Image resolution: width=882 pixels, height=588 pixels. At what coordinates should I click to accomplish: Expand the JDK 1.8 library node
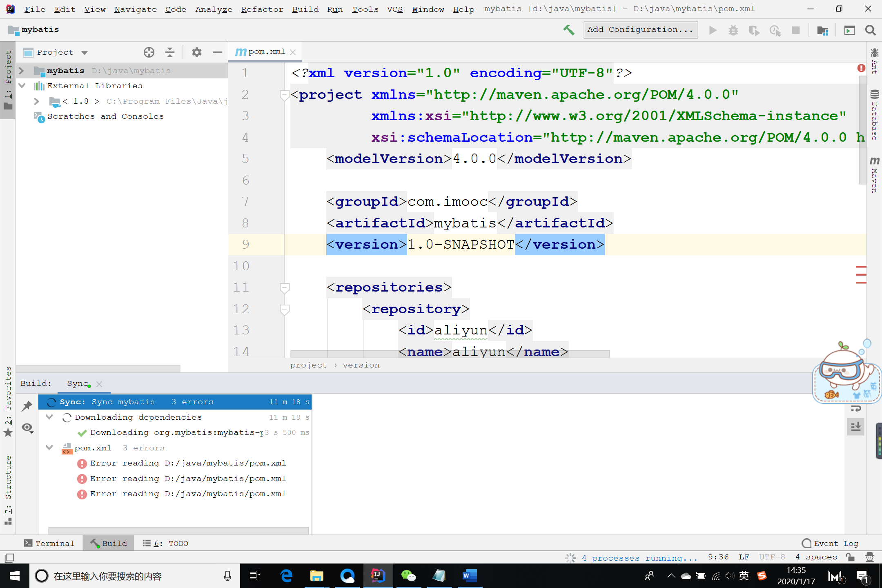click(37, 101)
